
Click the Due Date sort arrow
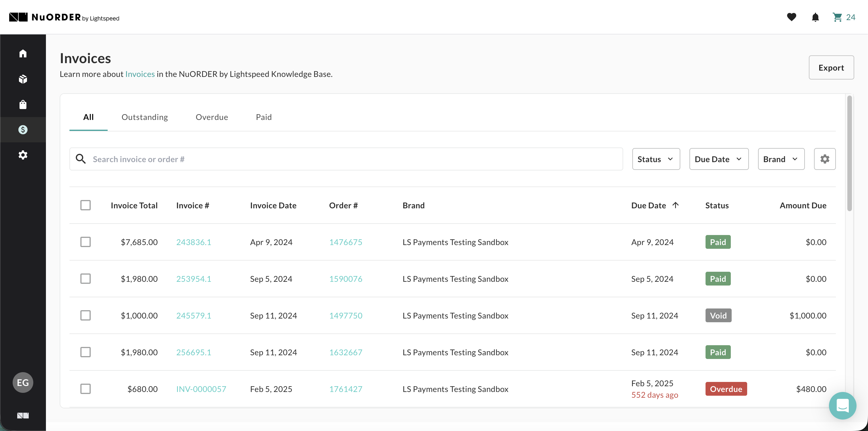[x=676, y=205]
